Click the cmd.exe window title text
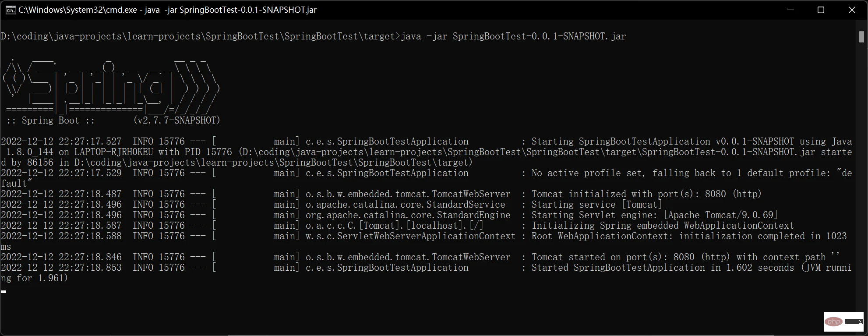Screen dimensions: 868x336 click(x=167, y=10)
